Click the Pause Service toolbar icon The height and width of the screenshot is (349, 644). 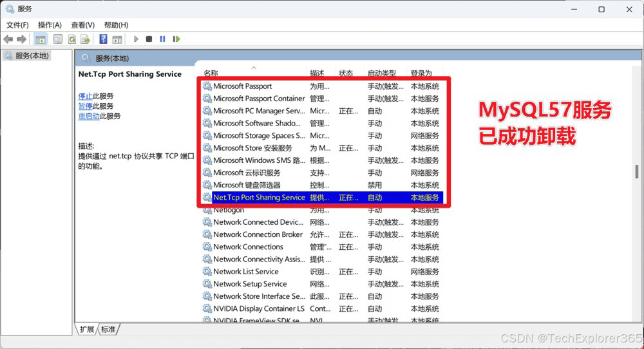[163, 39]
